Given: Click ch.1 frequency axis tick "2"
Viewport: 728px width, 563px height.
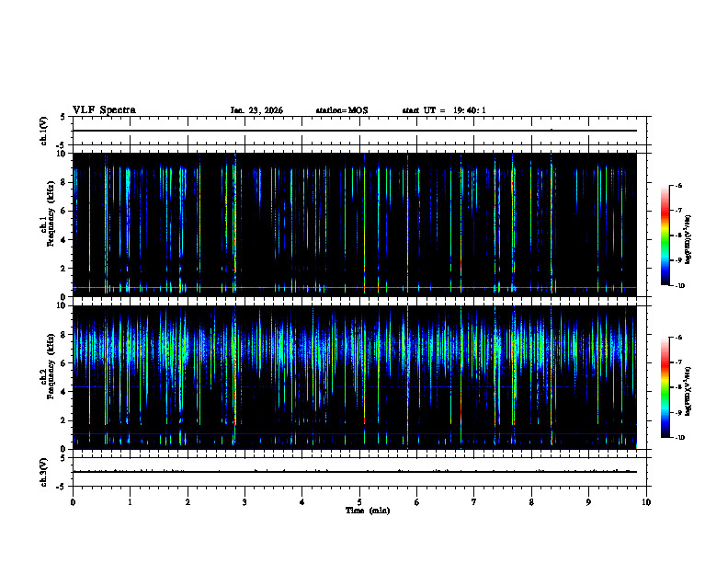Looking at the screenshot, I should (x=64, y=269).
